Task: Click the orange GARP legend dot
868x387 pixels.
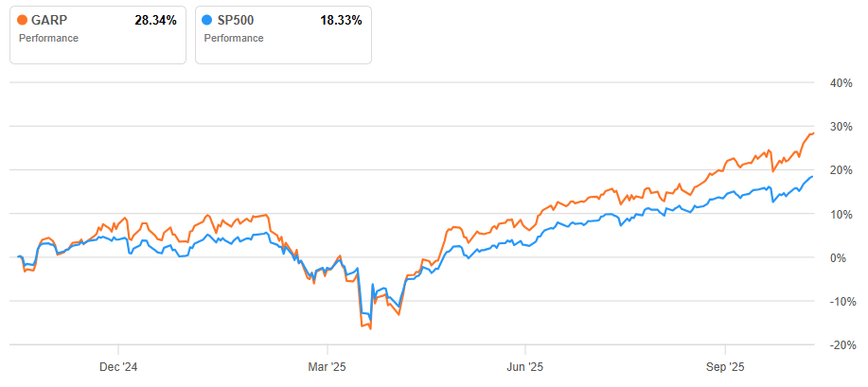Action: tap(23, 20)
